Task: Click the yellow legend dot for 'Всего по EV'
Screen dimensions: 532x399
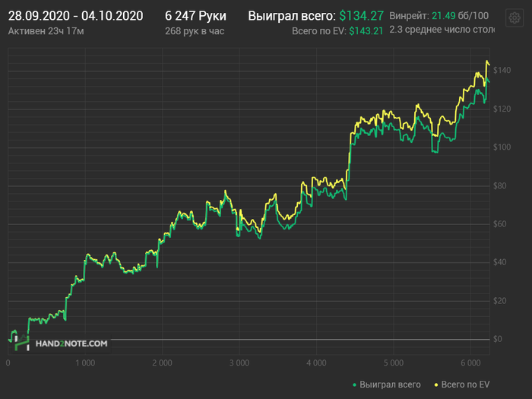Action: click(436, 385)
